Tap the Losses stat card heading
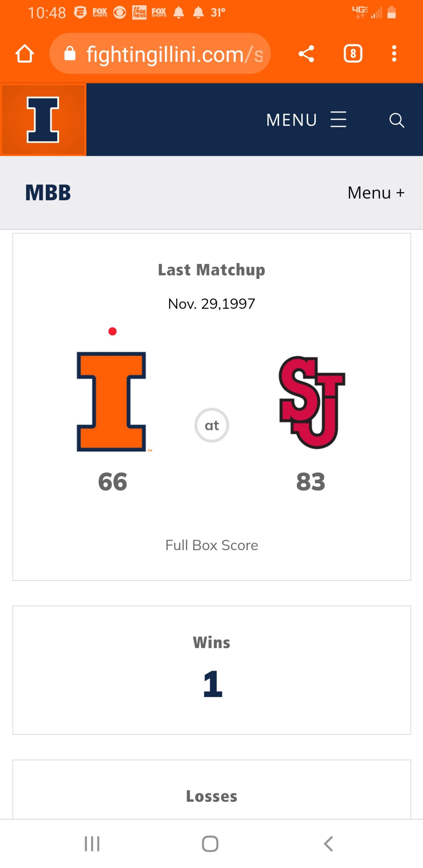Screen dimensions: 423x868 (x=212, y=796)
